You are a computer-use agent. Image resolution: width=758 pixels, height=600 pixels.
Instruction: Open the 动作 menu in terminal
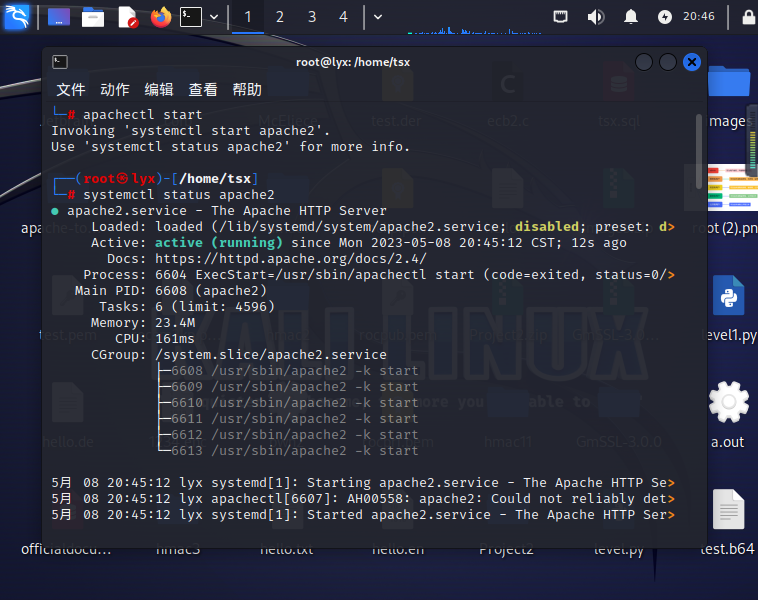click(x=115, y=89)
